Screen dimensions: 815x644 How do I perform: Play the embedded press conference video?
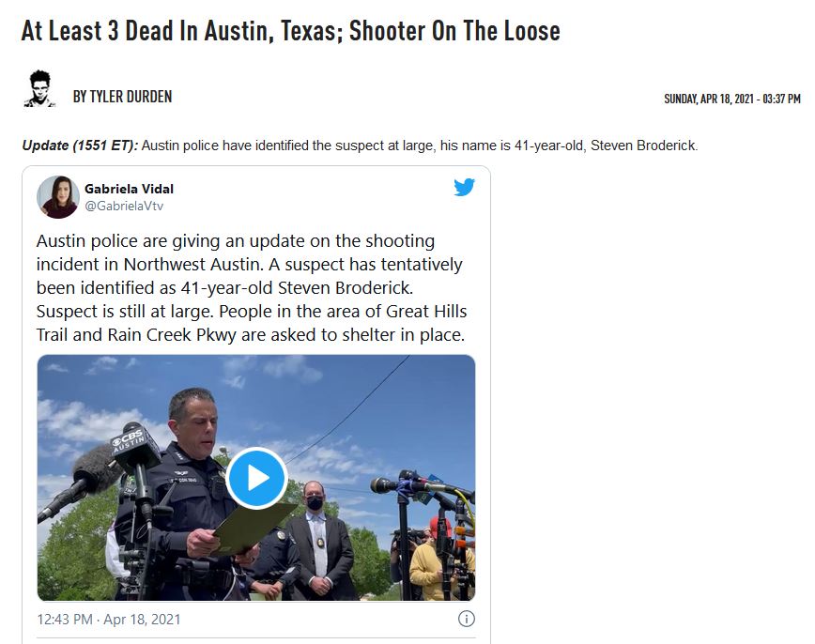pyautogui.click(x=256, y=478)
